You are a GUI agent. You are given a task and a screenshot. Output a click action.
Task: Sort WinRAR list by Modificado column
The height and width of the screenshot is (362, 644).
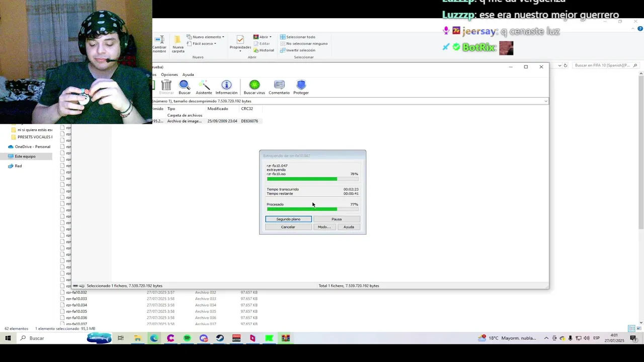[217, 109]
